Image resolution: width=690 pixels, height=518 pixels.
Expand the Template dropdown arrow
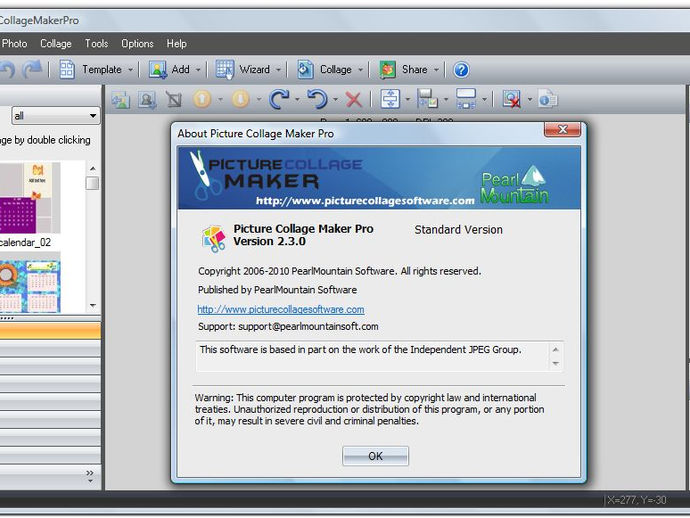tap(130, 70)
